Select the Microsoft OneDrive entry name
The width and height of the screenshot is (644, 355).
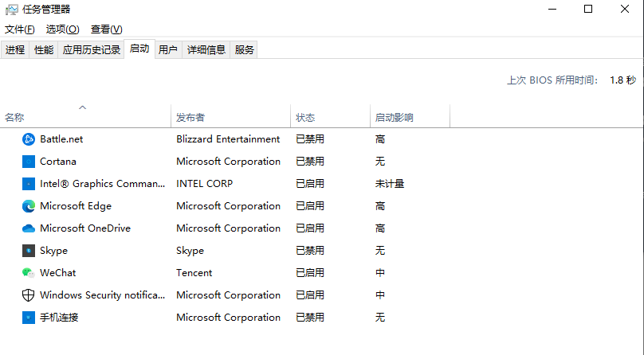tap(85, 228)
